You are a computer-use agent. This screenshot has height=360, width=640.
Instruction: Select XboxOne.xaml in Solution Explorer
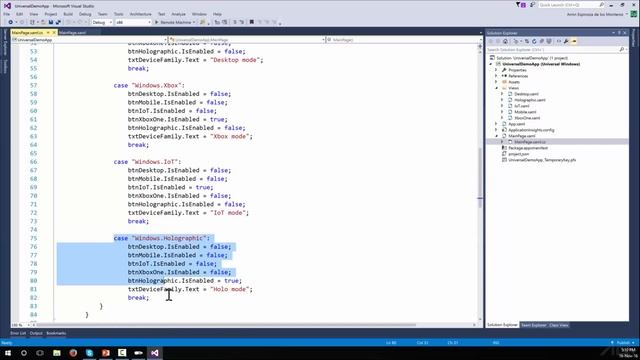point(527,118)
